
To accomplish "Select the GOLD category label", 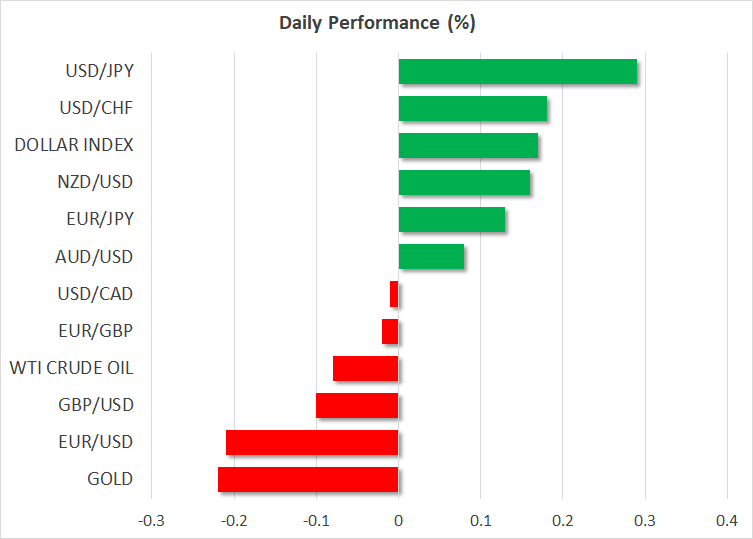I will coord(110,479).
